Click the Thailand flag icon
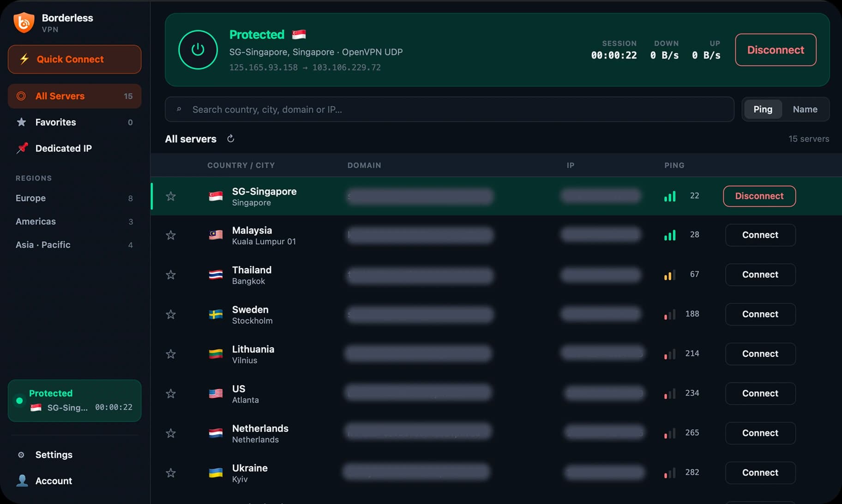Screen dimensions: 842x504 coord(216,275)
